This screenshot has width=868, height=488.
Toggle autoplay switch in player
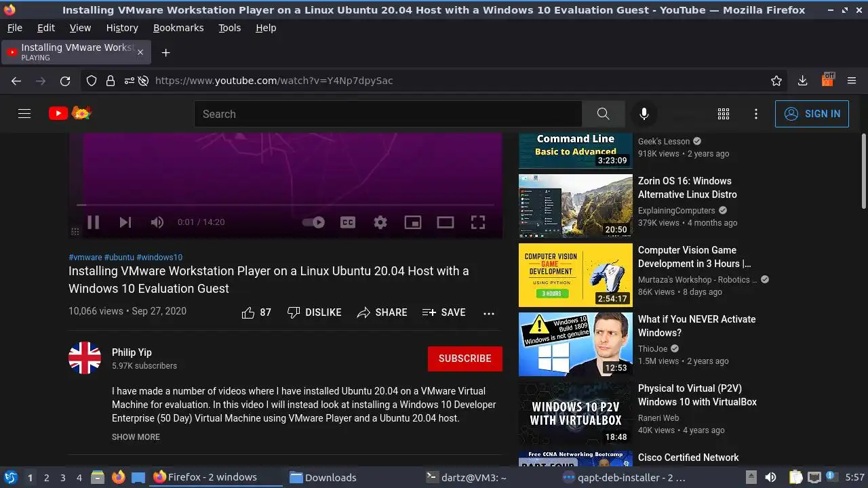click(x=313, y=222)
